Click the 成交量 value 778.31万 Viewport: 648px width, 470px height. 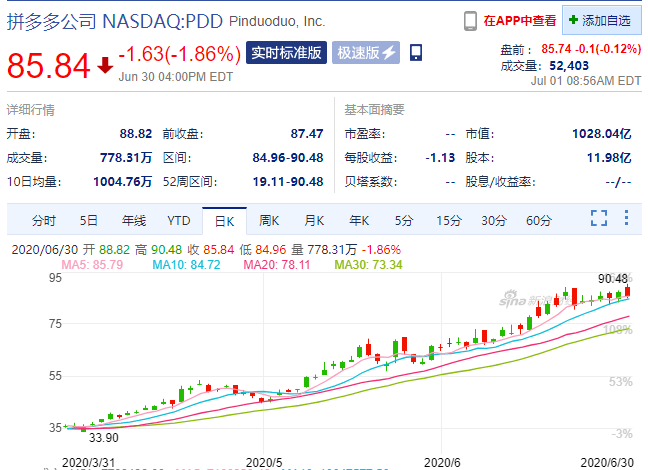[x=126, y=158]
